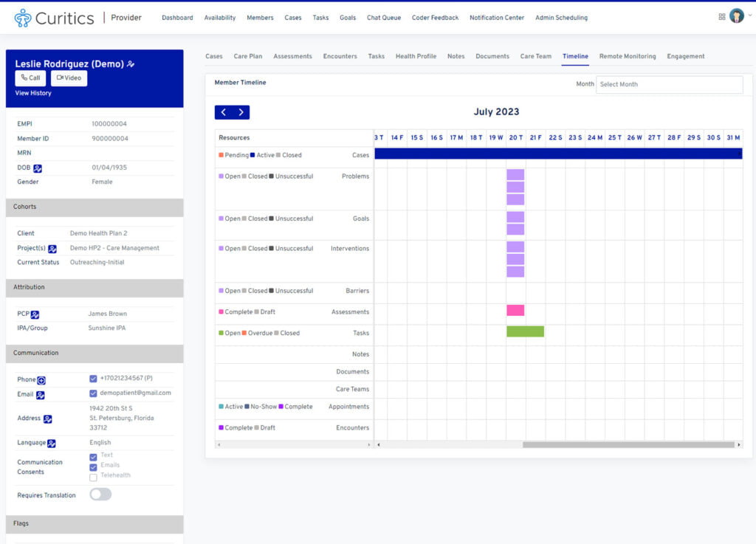Toggle the phone number checkbox
This screenshot has height=544, width=756.
pos(93,379)
